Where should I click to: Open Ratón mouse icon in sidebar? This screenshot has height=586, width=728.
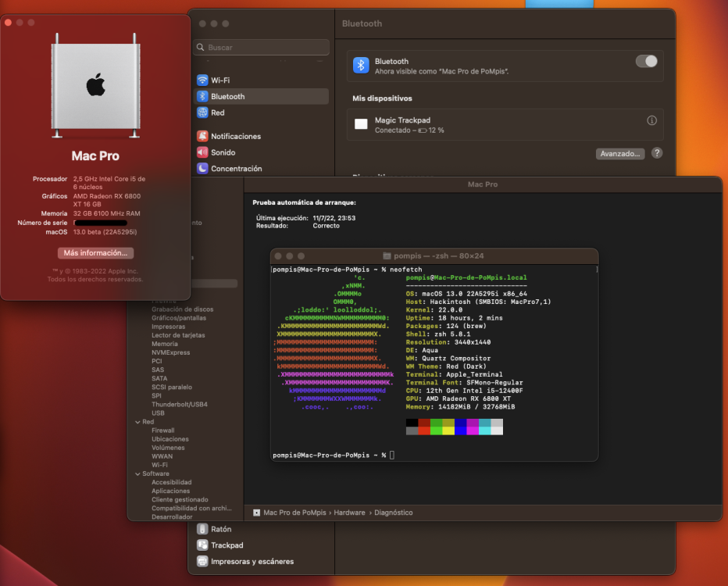coord(202,529)
